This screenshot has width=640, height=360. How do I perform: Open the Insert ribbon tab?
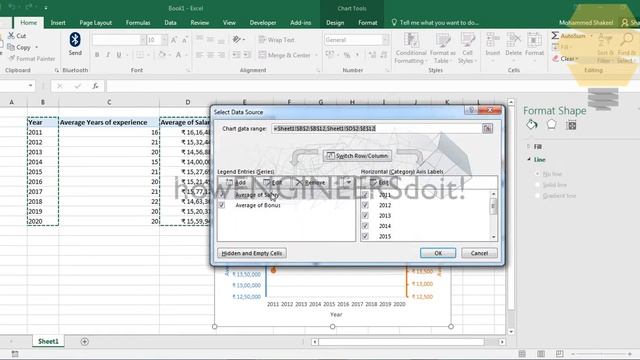coord(58,23)
